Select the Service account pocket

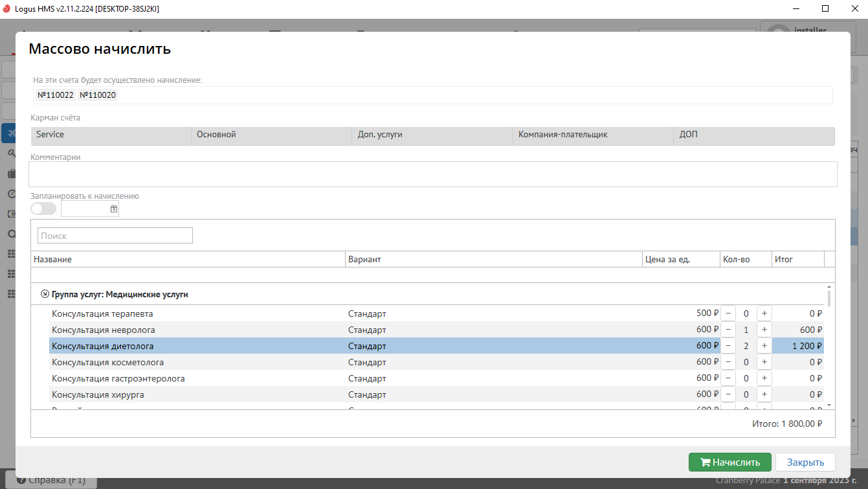tap(111, 135)
